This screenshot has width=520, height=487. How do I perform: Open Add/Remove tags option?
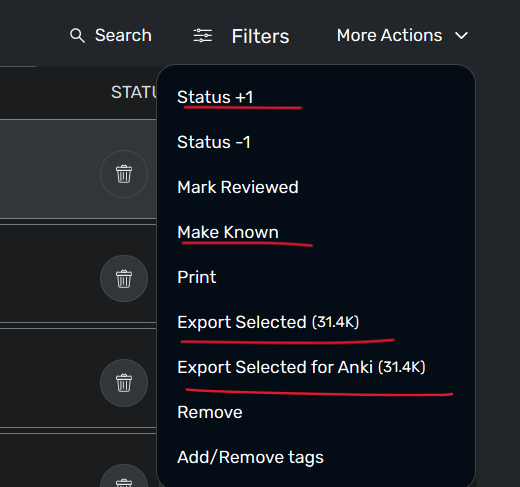(250, 457)
